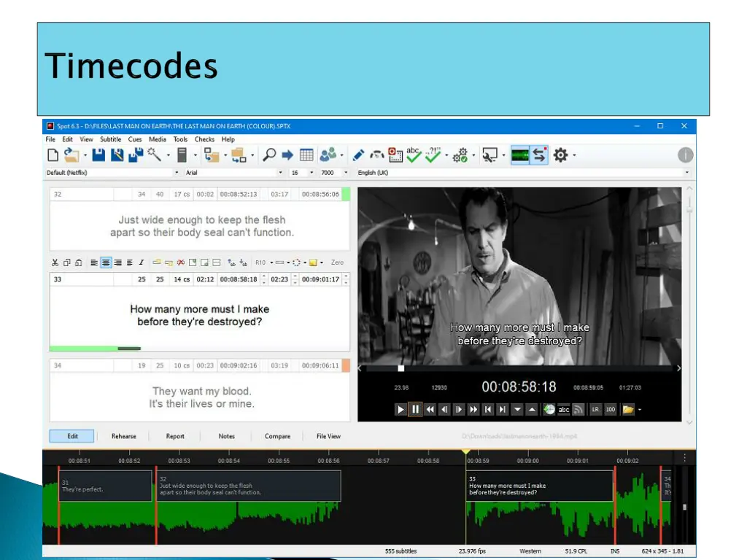Open the File menu

50,139
